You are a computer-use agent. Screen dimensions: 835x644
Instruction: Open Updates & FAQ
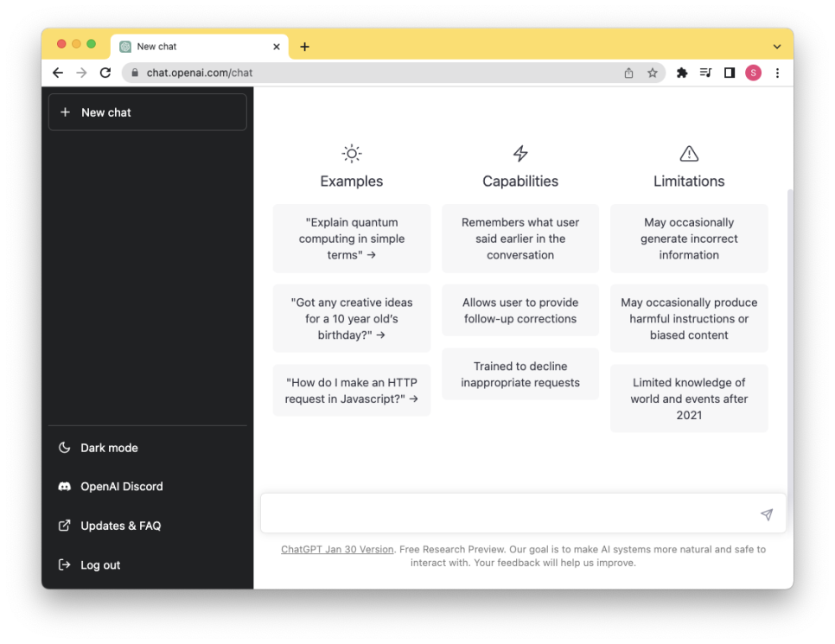pyautogui.click(x=148, y=526)
